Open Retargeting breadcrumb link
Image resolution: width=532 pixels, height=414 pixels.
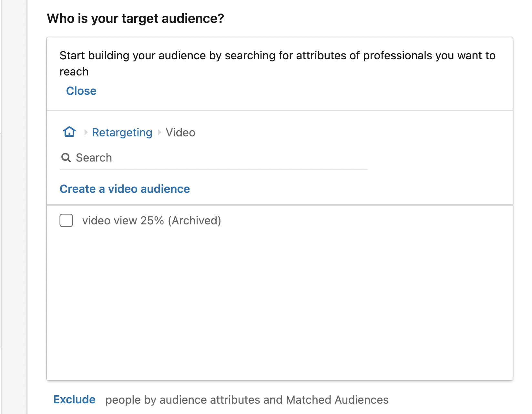tap(122, 133)
